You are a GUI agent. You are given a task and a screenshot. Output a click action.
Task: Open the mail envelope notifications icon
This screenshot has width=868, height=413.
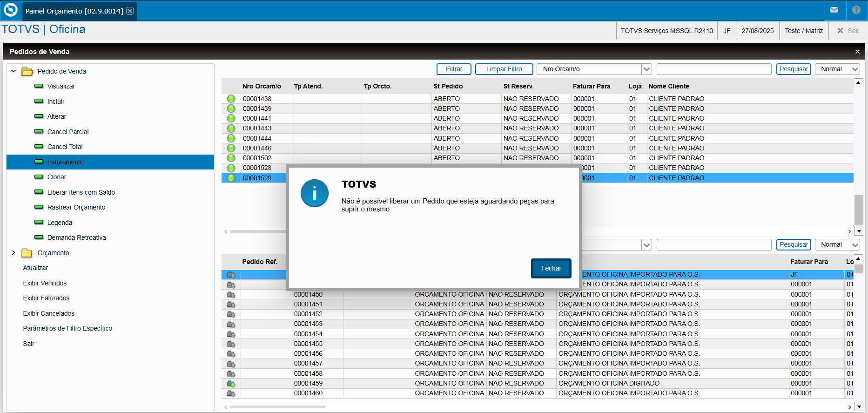pyautogui.click(x=834, y=10)
